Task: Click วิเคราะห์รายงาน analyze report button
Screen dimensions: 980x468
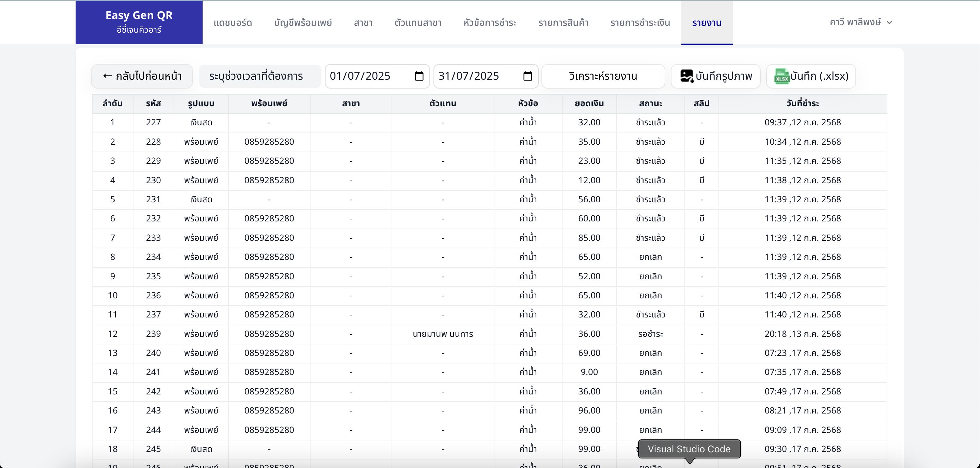Action: coord(603,76)
